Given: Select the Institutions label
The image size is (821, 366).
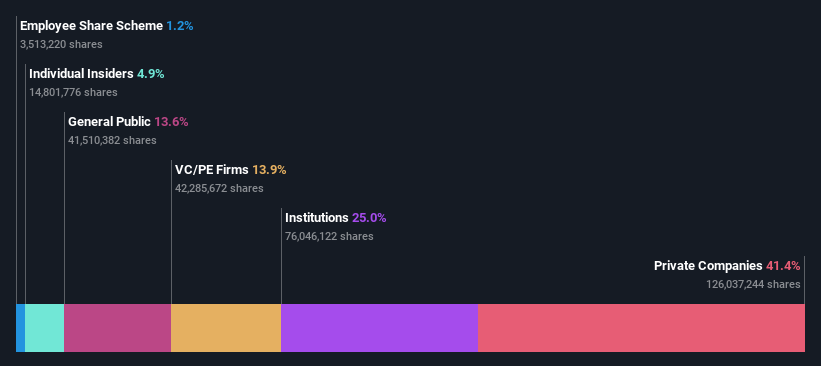Looking at the screenshot, I should 317,218.
